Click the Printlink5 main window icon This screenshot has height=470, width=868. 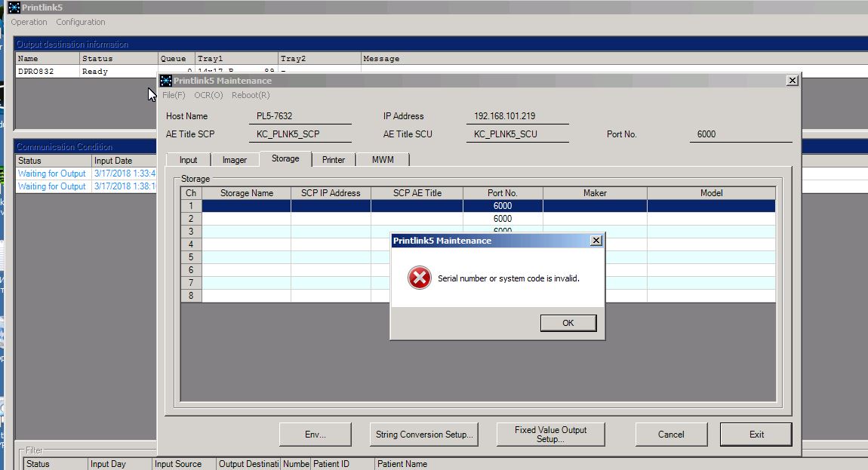(x=14, y=8)
